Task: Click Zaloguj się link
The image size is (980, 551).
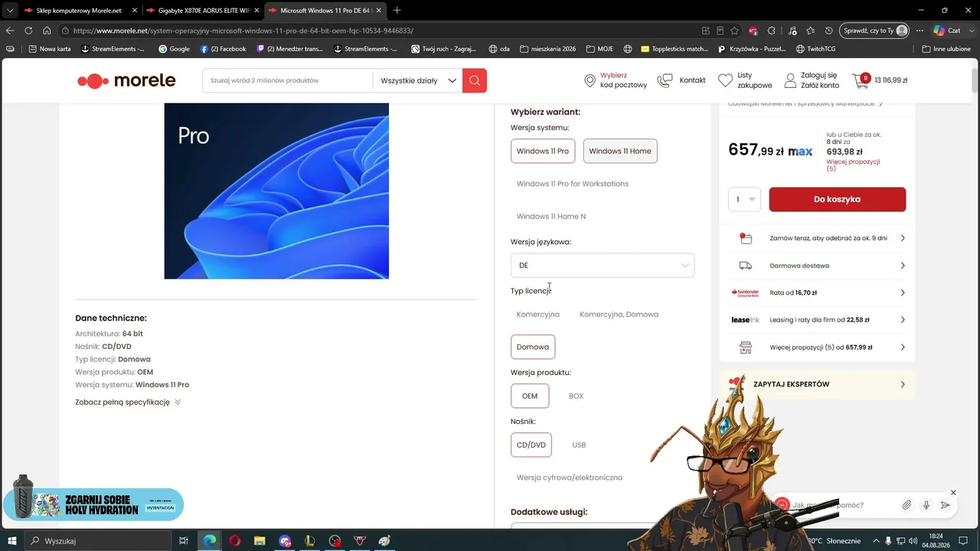Action: point(819,75)
